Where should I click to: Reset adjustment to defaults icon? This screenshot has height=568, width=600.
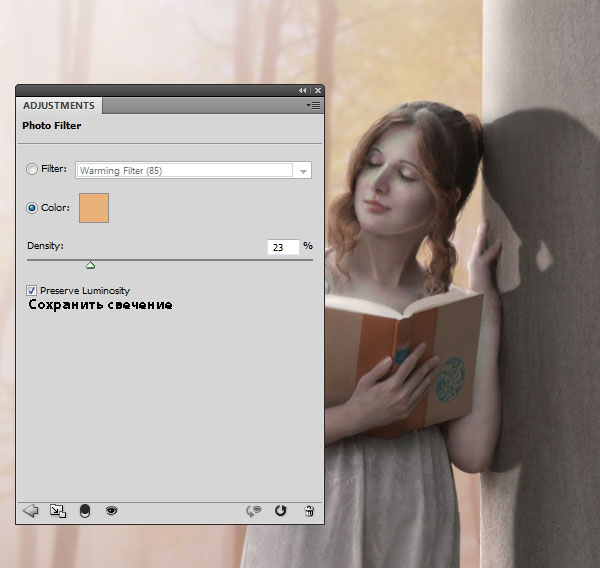280,511
